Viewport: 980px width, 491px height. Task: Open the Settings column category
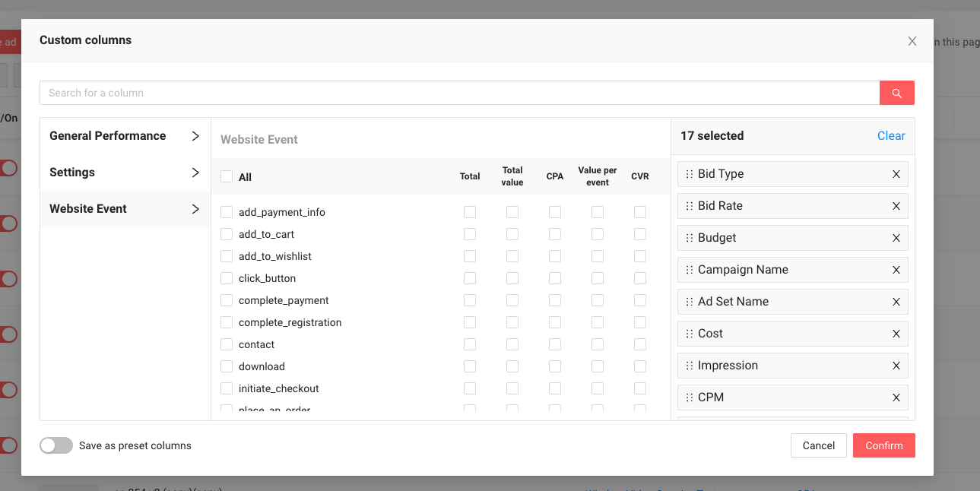coord(72,173)
